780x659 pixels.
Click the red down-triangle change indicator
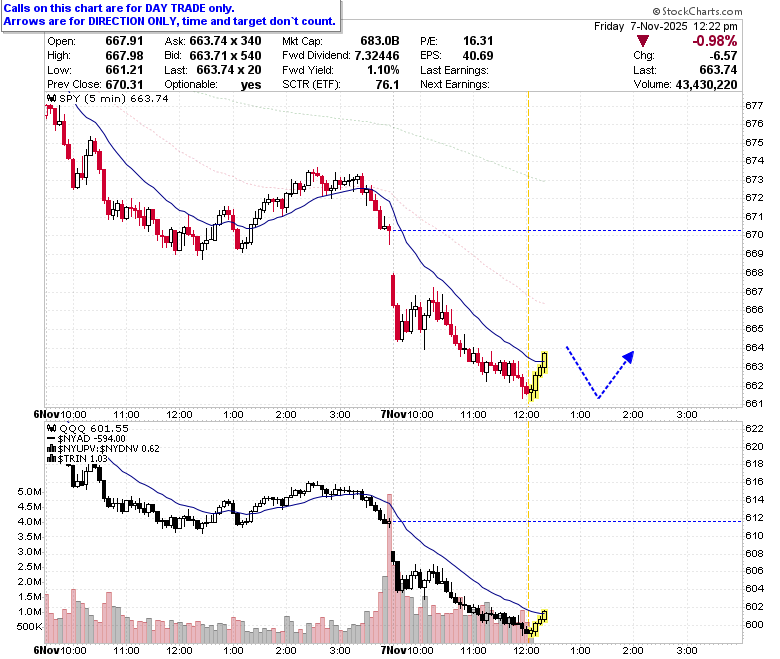643,41
